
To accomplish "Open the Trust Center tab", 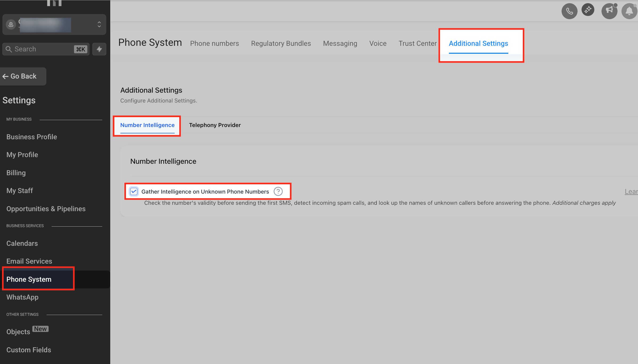I will [417, 43].
